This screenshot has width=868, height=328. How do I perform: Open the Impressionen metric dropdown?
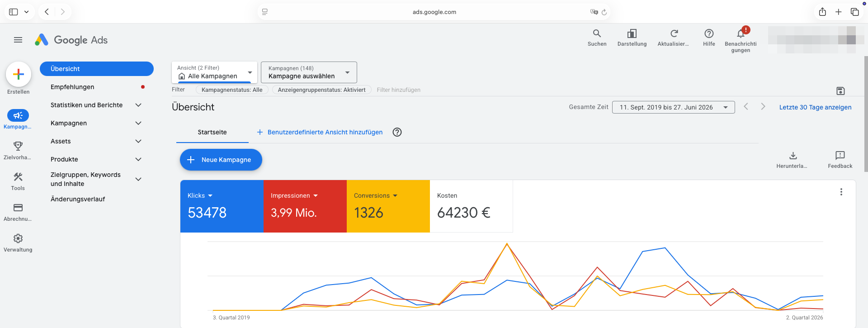pos(294,195)
